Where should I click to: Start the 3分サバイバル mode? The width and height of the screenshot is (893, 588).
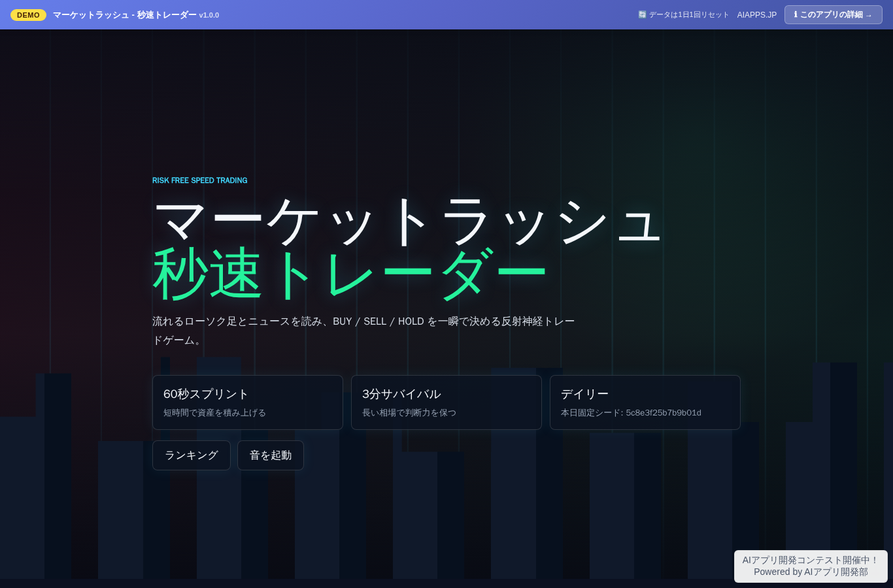point(446,402)
